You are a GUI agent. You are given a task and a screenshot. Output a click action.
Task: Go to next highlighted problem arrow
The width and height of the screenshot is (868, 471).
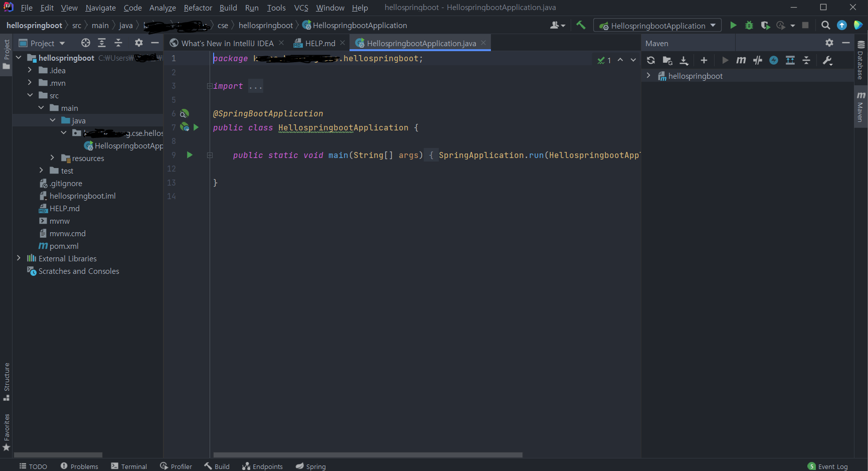633,60
